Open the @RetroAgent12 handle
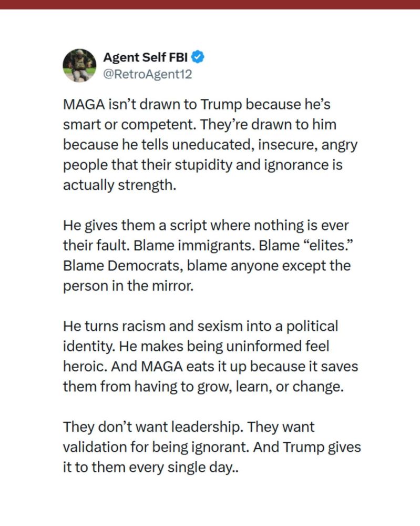The height and width of the screenshot is (526, 420). (x=148, y=74)
